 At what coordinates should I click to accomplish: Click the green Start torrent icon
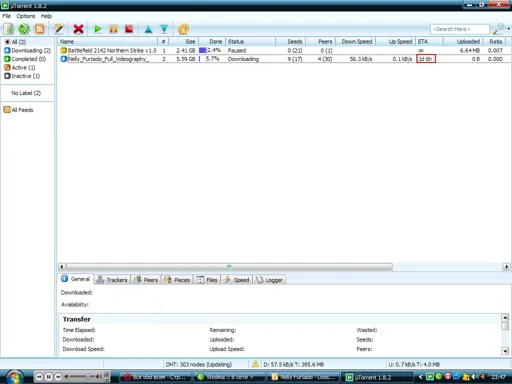pos(98,29)
